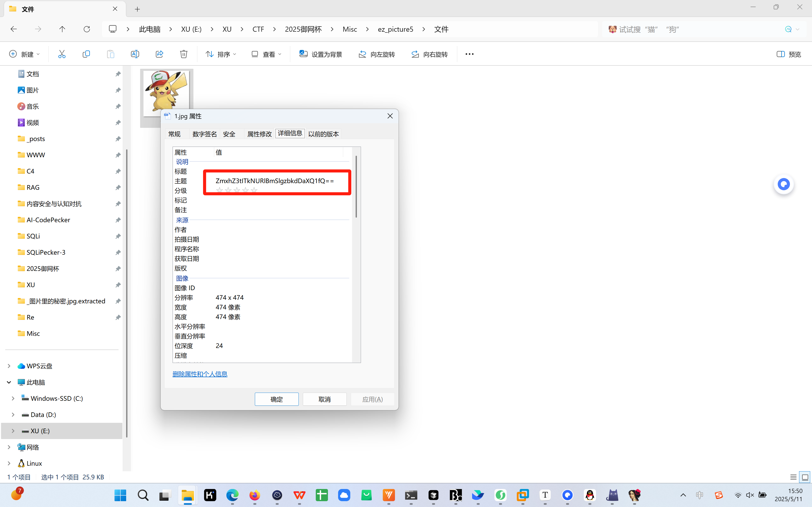The image size is (812, 507).
Task: Switch to details list view icon
Action: 793,477
